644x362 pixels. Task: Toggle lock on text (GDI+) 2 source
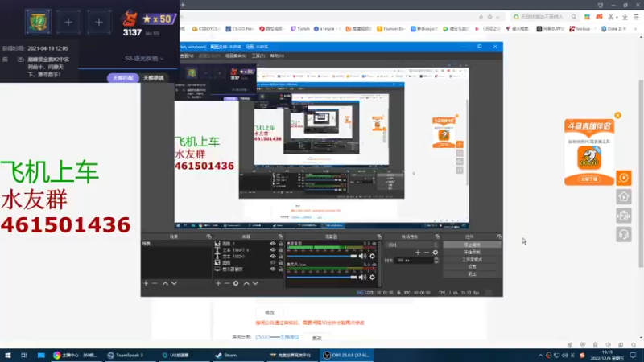pyautogui.click(x=280, y=249)
